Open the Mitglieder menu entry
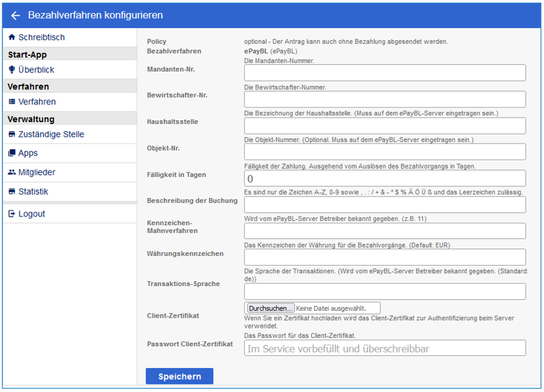The height and width of the screenshot is (392, 544). pyautogui.click(x=37, y=173)
